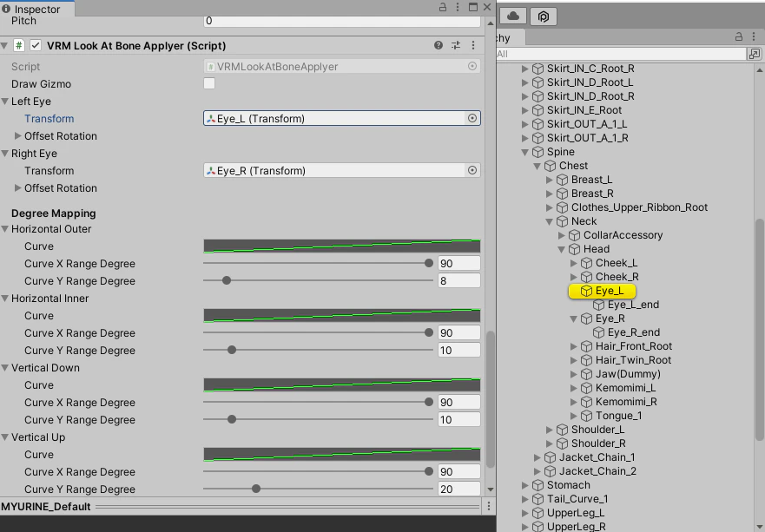Click the cube icon of Eye_L_end
The width and height of the screenshot is (765, 532).
point(598,305)
